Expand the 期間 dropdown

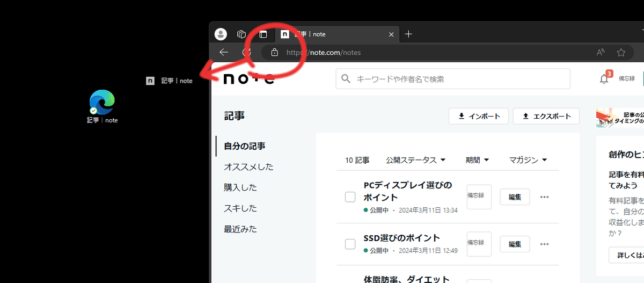click(x=477, y=160)
